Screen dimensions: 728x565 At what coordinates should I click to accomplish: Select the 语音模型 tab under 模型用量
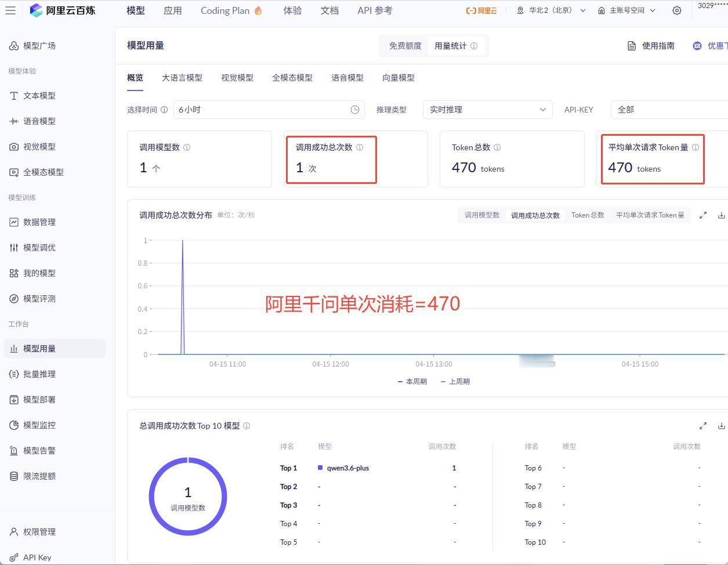pos(347,78)
